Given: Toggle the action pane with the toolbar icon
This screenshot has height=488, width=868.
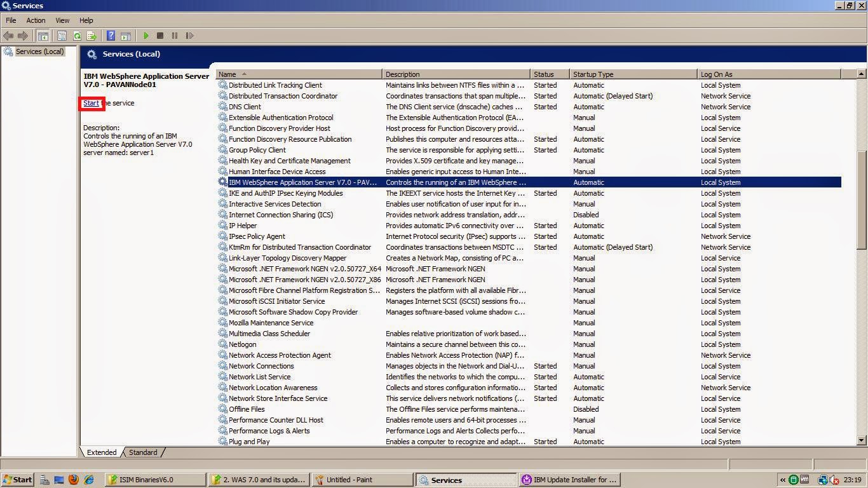Looking at the screenshot, I should point(125,36).
